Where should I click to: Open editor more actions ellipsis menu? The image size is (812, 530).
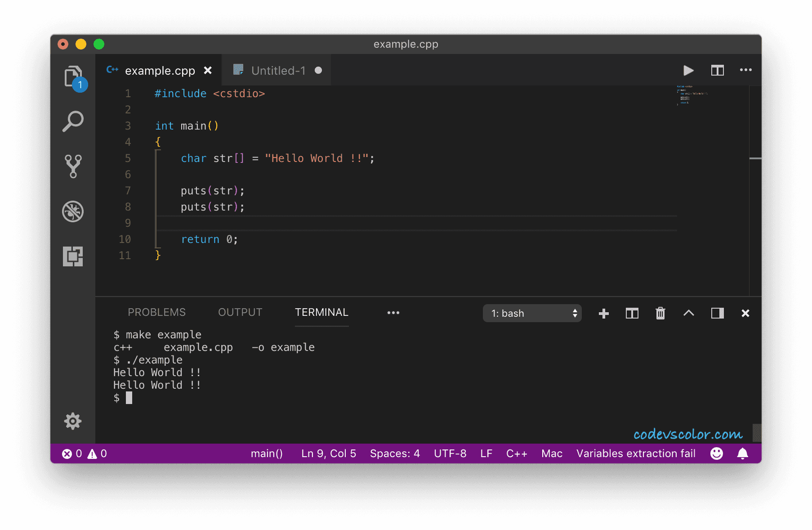coord(745,70)
